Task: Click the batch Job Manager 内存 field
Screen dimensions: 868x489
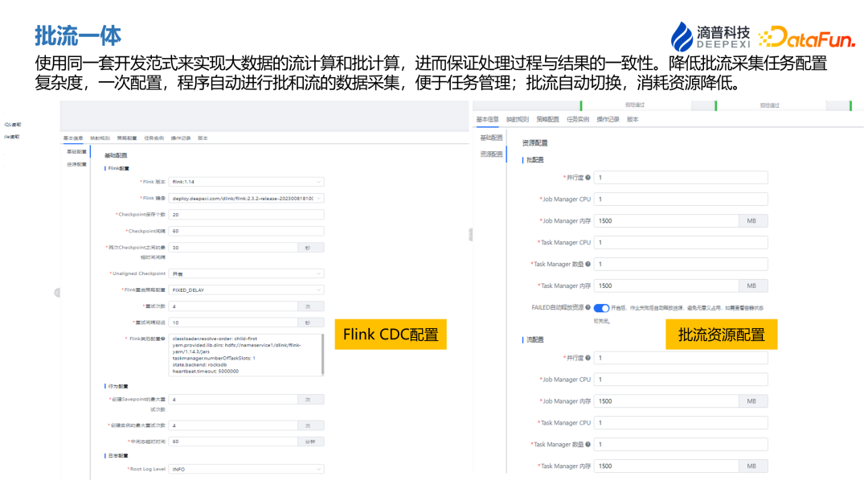Action: 666,221
